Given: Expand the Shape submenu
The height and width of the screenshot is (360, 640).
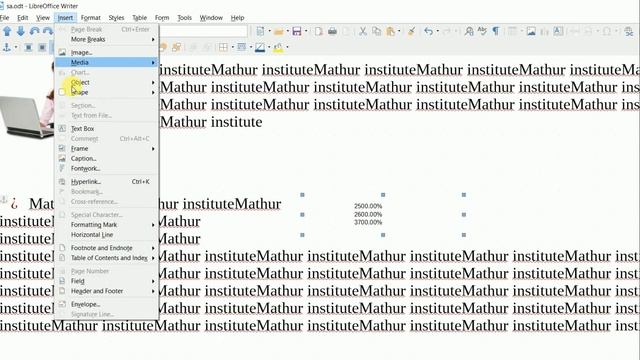Looking at the screenshot, I should [x=107, y=92].
